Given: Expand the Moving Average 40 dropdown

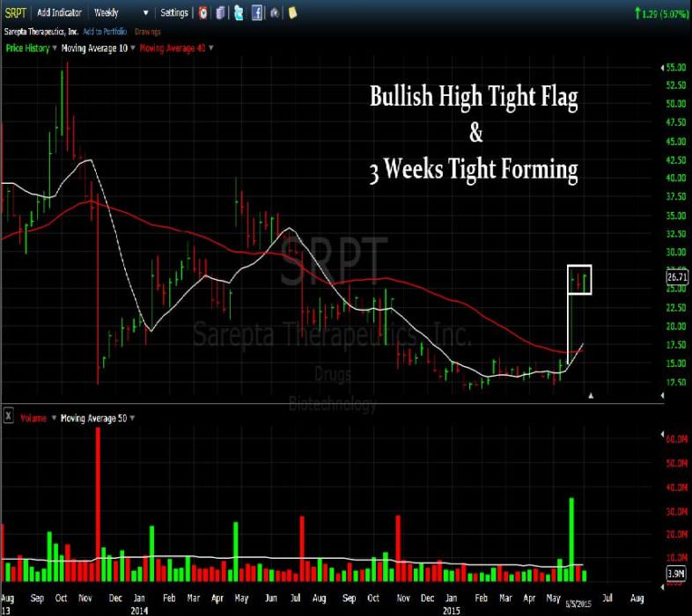Looking at the screenshot, I should click(211, 48).
